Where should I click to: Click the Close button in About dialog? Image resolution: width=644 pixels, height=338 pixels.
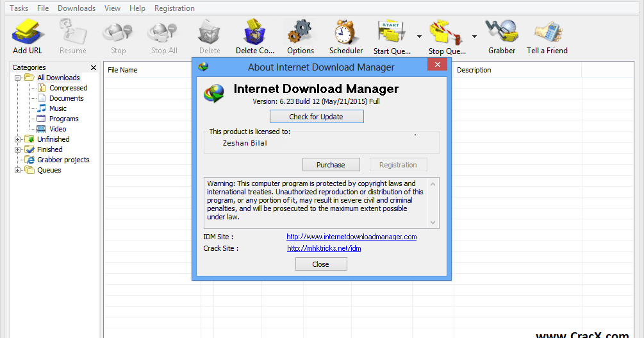point(321,264)
